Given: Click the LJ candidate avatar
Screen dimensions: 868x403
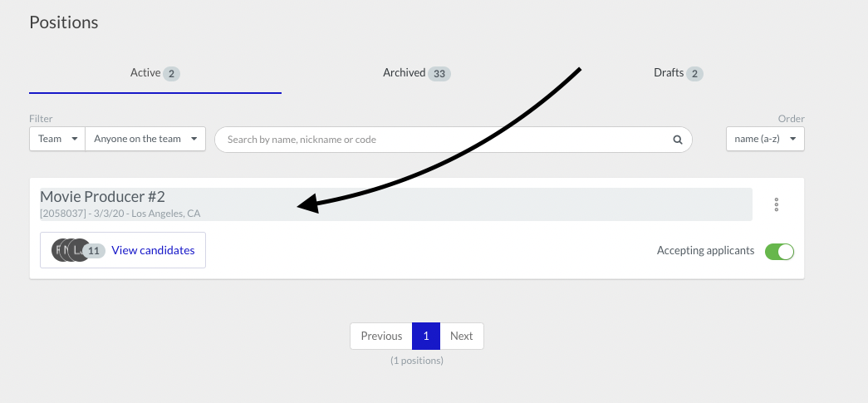Looking at the screenshot, I should 81,250.
